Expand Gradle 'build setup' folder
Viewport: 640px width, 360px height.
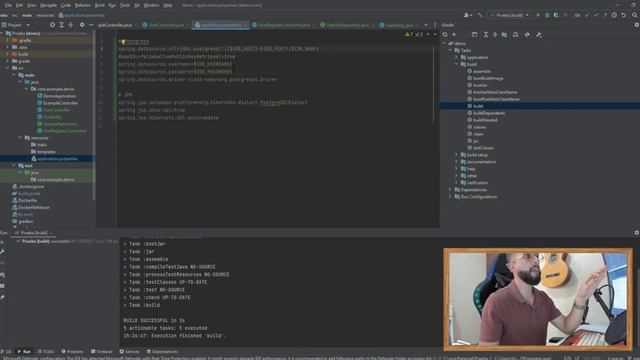pyautogui.click(x=456, y=155)
